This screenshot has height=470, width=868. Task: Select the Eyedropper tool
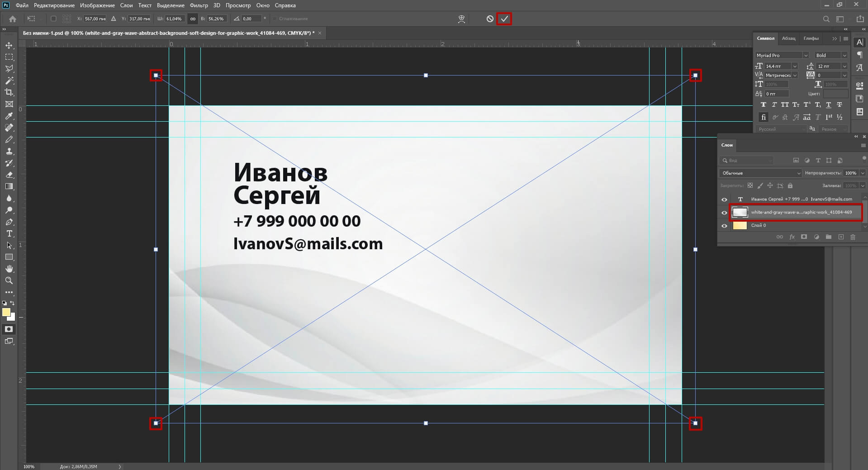(9, 116)
